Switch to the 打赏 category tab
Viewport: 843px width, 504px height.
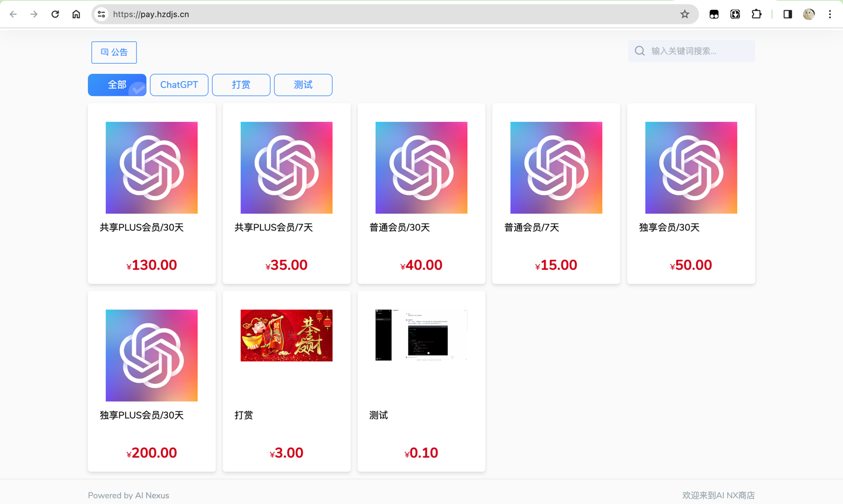pyautogui.click(x=241, y=85)
